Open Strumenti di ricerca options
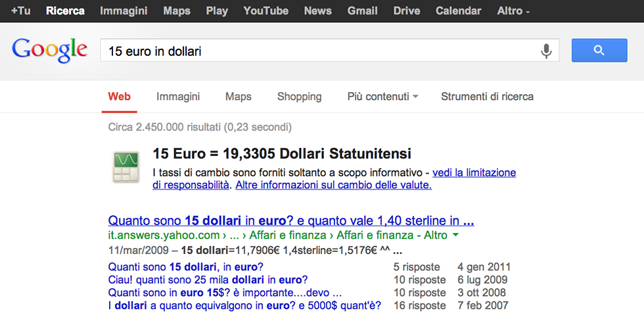Viewport: 644px width, 329px height. coord(487,97)
